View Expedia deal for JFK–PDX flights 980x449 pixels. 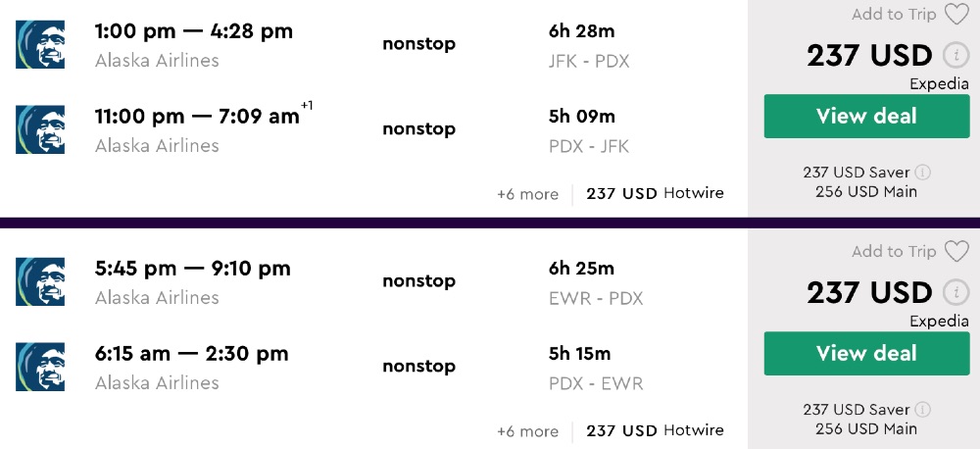(866, 117)
